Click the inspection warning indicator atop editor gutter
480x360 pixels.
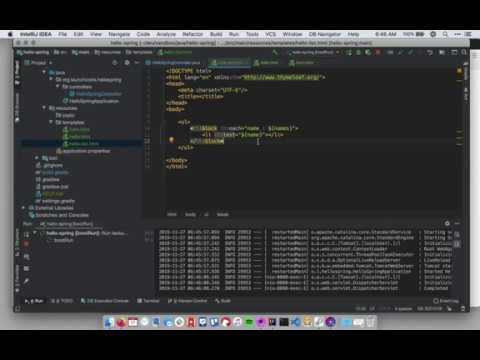(459, 70)
